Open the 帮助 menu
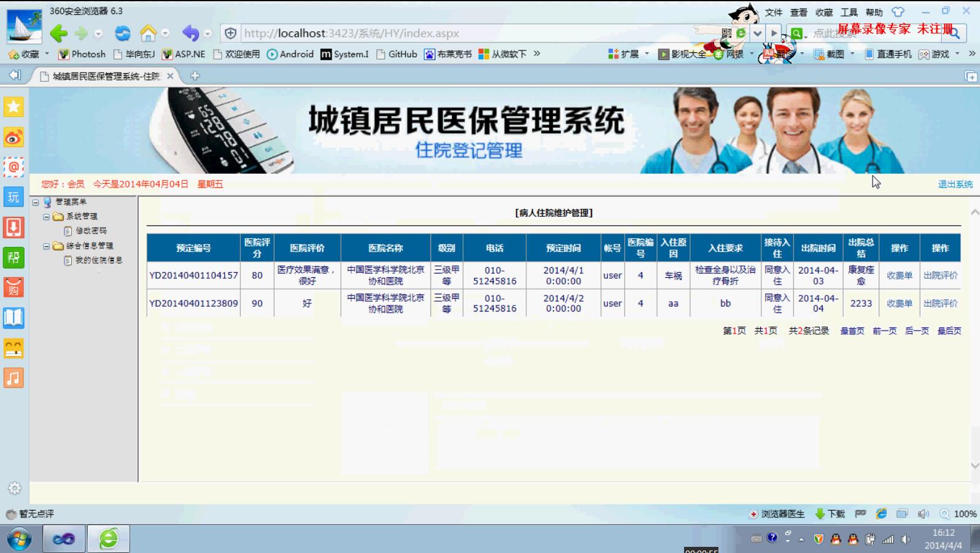Viewport: 980px width, 553px height. (x=874, y=12)
